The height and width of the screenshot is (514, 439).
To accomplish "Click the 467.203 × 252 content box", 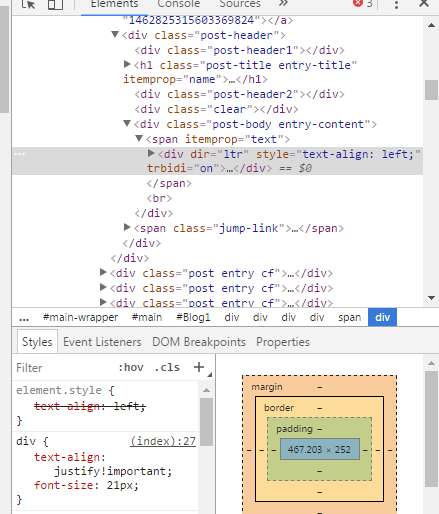I will [320, 449].
